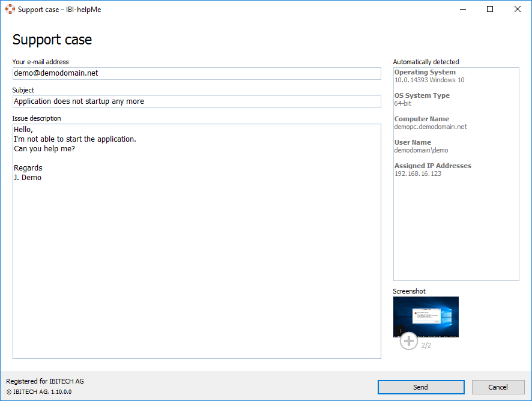Minimize the Support case window

[463, 10]
